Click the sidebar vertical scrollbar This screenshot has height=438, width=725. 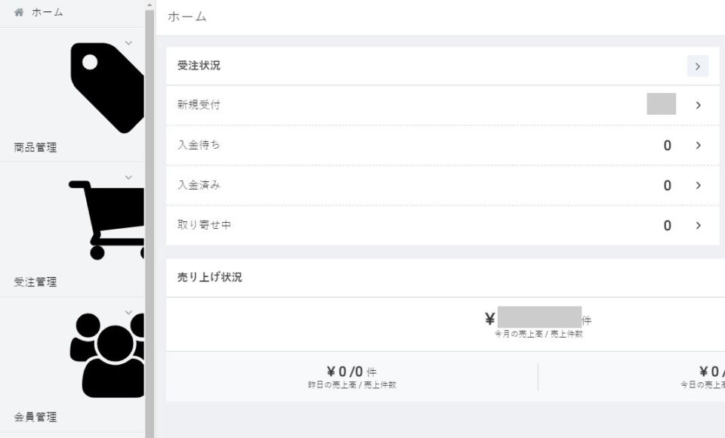150,220
